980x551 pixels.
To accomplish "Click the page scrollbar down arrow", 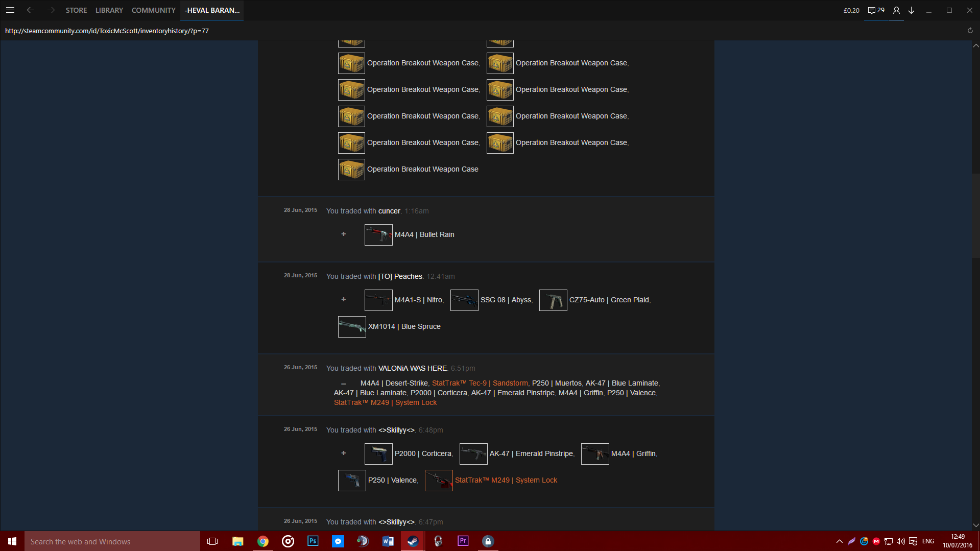I will (975, 525).
